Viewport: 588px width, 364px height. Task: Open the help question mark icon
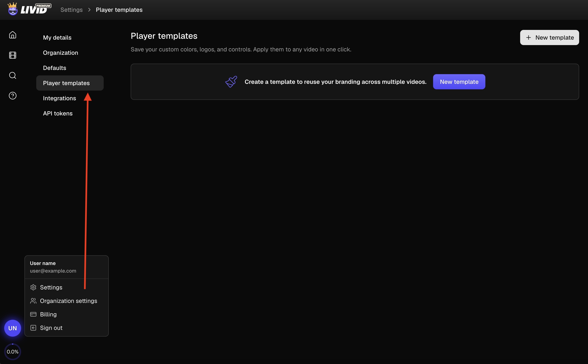[12, 96]
